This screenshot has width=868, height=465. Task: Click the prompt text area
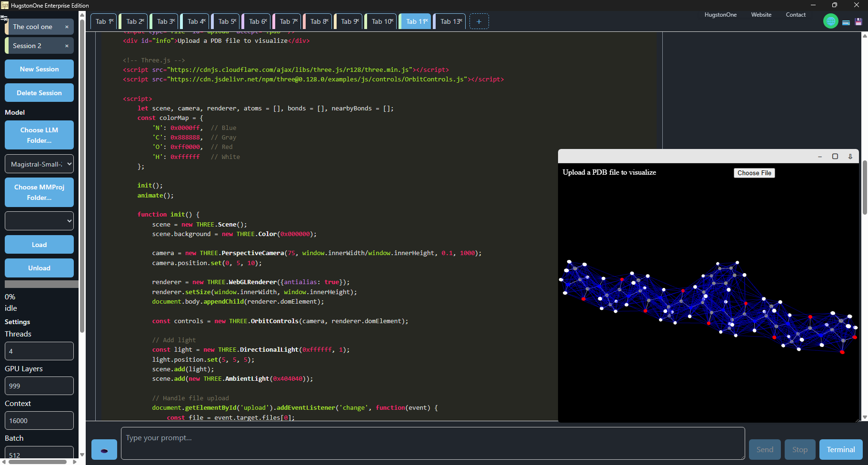433,443
